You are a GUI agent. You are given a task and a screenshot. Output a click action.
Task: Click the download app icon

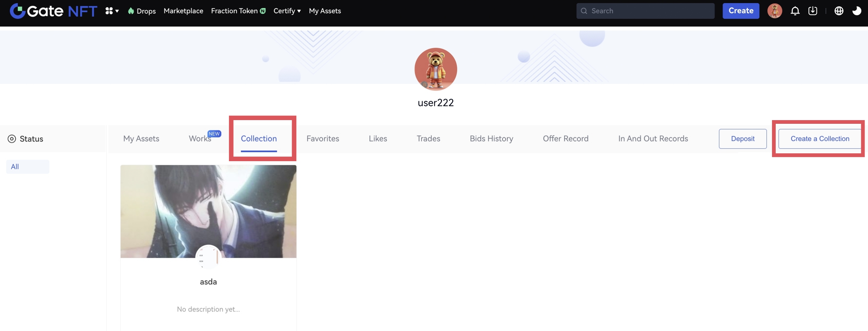point(812,11)
